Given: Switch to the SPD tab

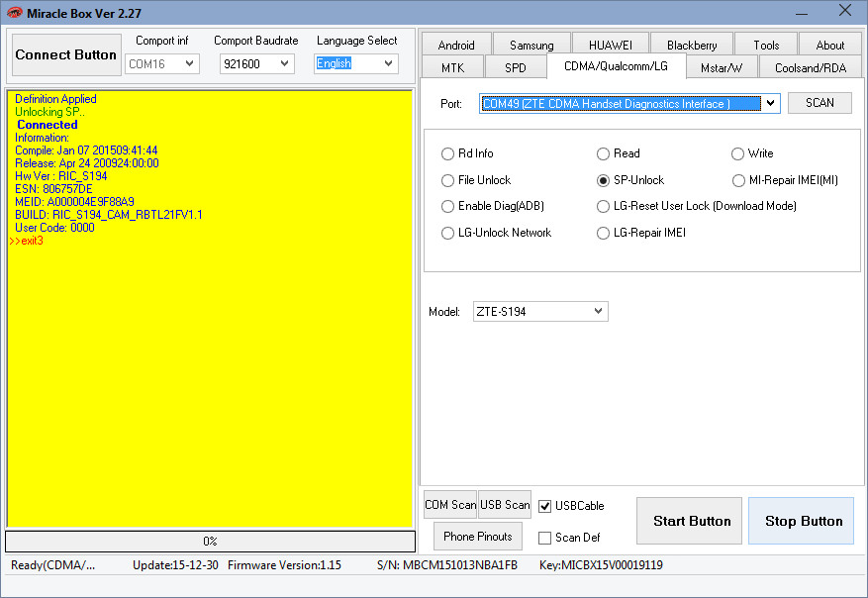Looking at the screenshot, I should pos(516,67).
